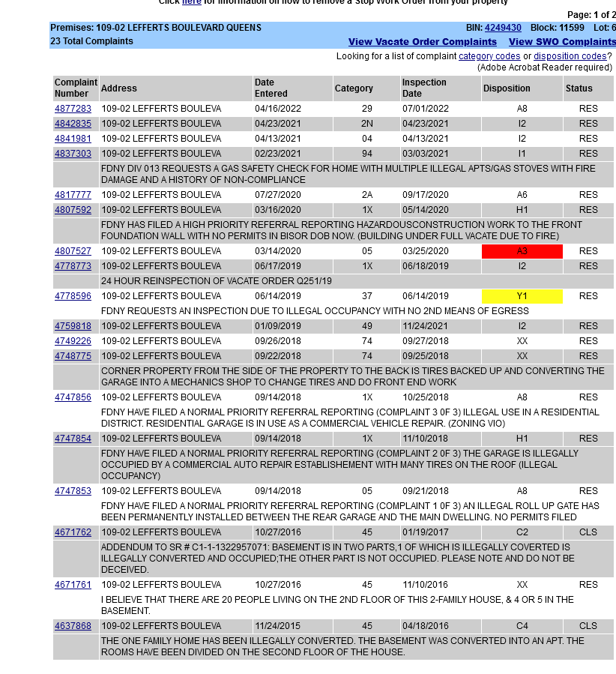Open complaint number 4637868
This screenshot has height=674, width=616.
[73, 627]
